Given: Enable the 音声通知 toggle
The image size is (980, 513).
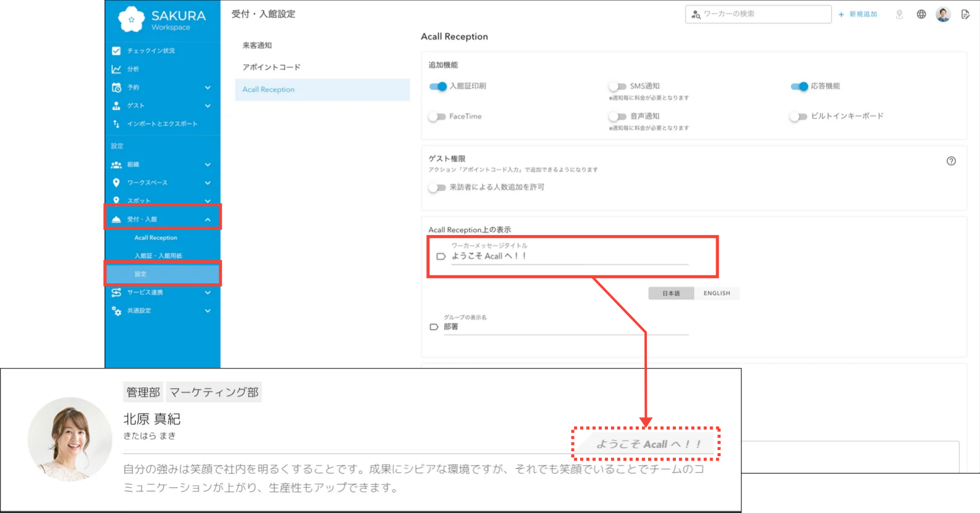Looking at the screenshot, I should tap(617, 117).
